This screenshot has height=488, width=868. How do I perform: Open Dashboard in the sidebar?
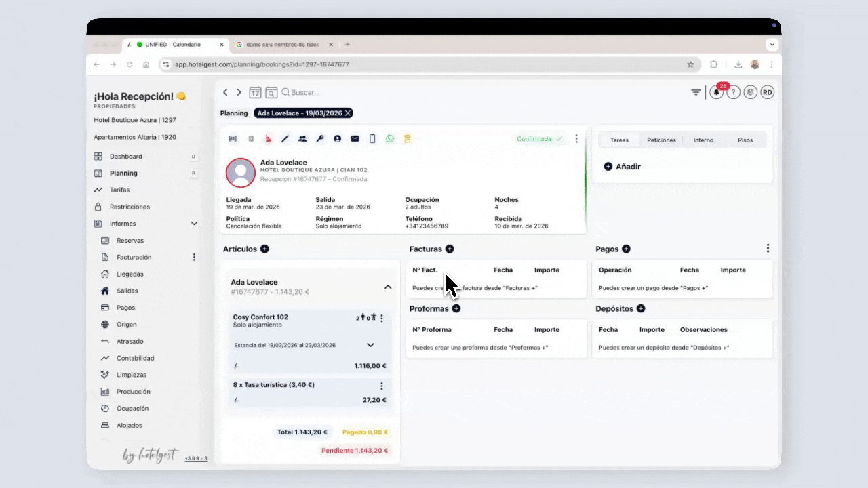point(125,157)
